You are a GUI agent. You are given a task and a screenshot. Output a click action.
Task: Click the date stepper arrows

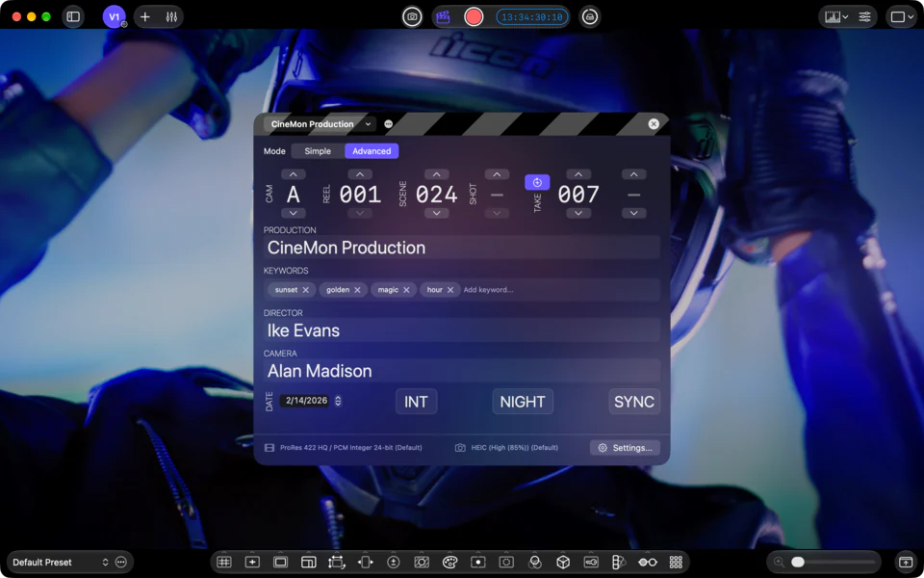click(338, 401)
